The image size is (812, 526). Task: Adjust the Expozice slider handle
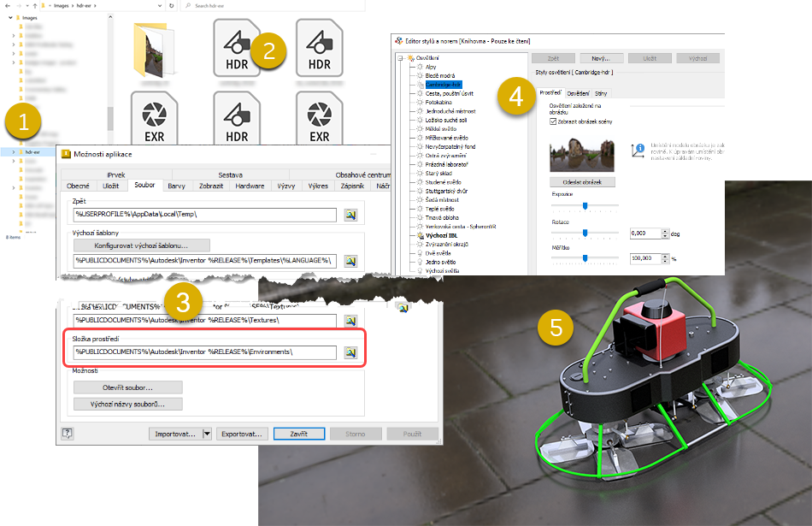(x=585, y=206)
